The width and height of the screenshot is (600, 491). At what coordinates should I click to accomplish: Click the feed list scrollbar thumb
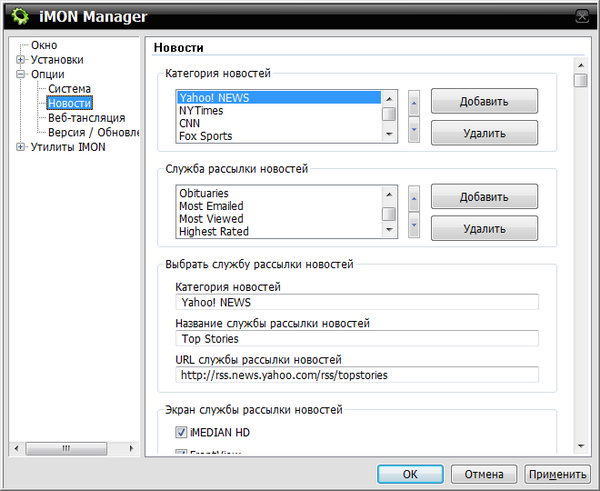coord(389,214)
